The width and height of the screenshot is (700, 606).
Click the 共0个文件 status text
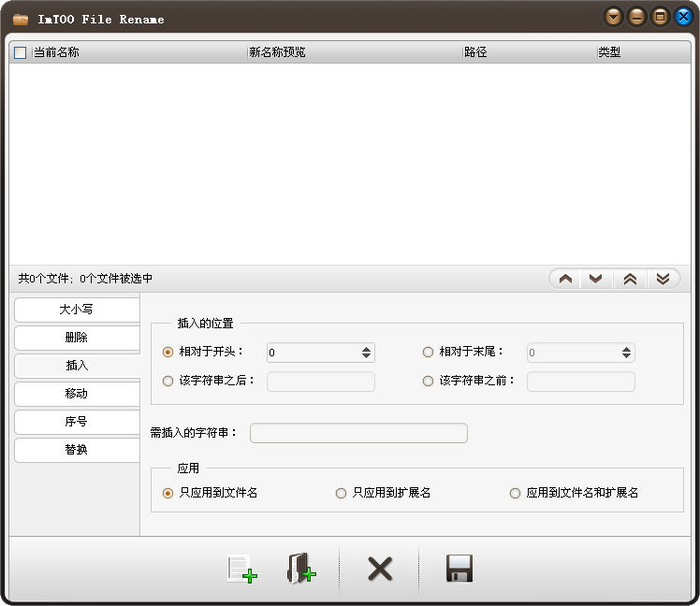[x=85, y=279]
